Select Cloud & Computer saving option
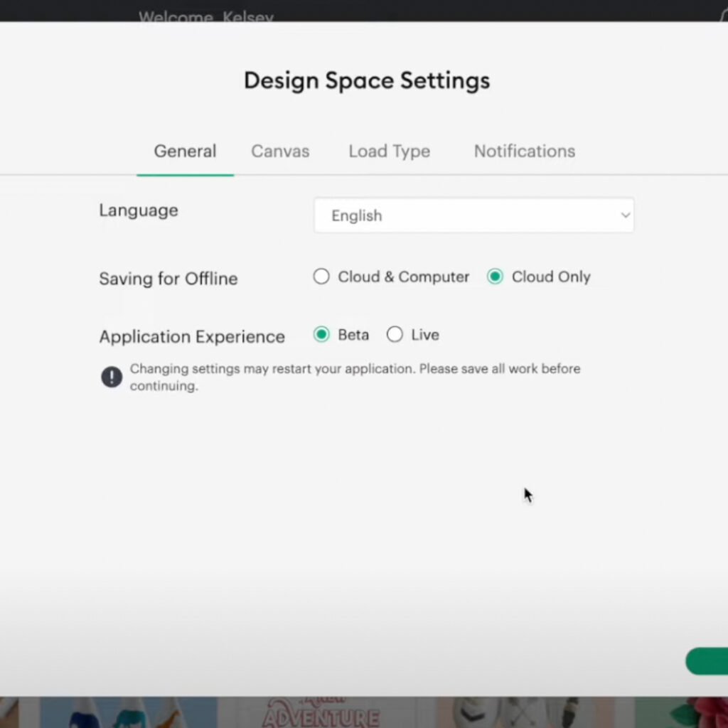This screenshot has width=728, height=728. [x=321, y=277]
